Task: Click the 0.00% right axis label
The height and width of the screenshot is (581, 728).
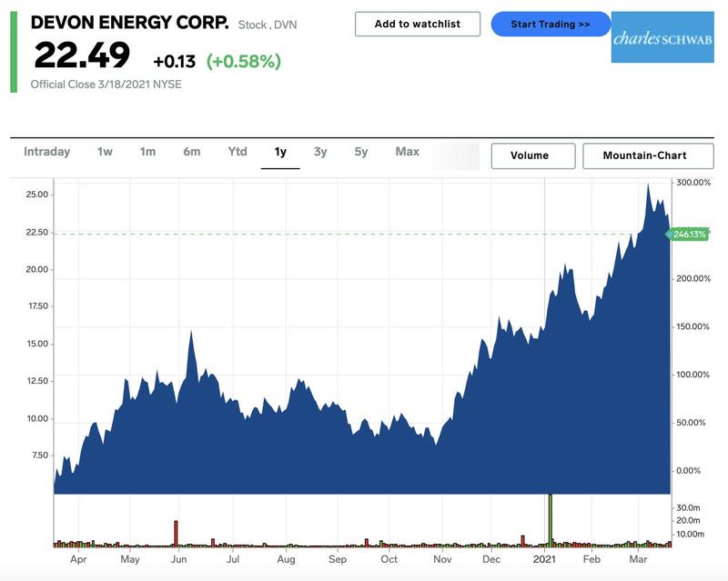Action: 689,471
